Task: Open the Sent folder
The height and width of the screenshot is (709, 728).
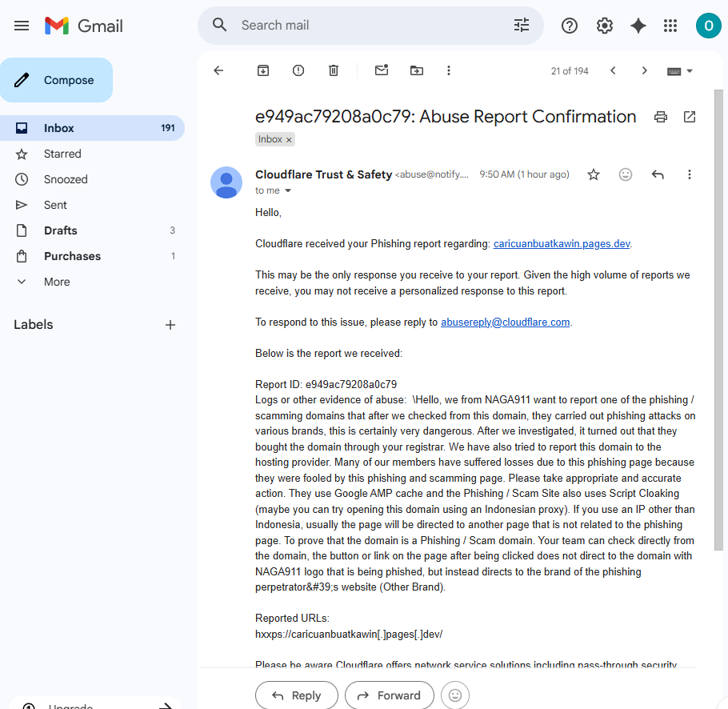Action: point(92,205)
